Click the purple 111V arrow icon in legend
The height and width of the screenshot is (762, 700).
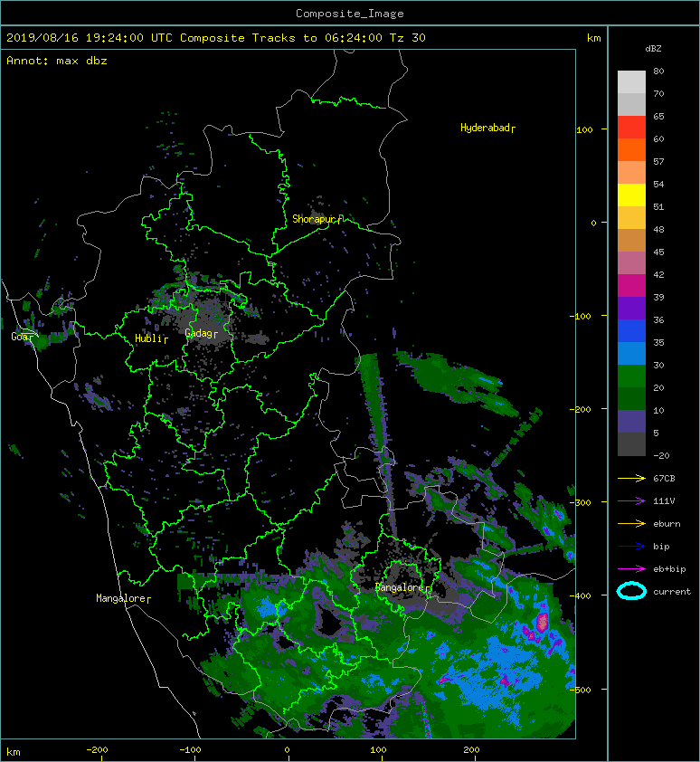(631, 501)
